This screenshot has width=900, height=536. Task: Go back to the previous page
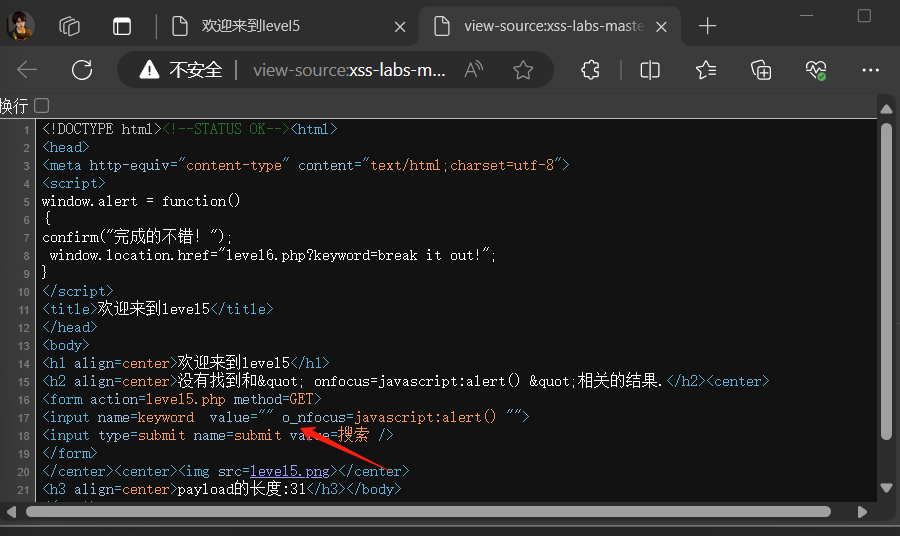click(27, 70)
